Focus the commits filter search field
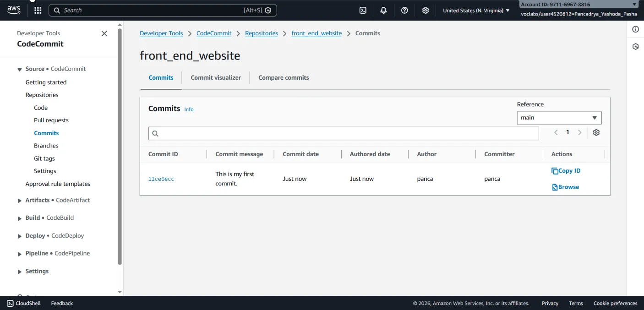Image resolution: width=644 pixels, height=310 pixels. (344, 133)
